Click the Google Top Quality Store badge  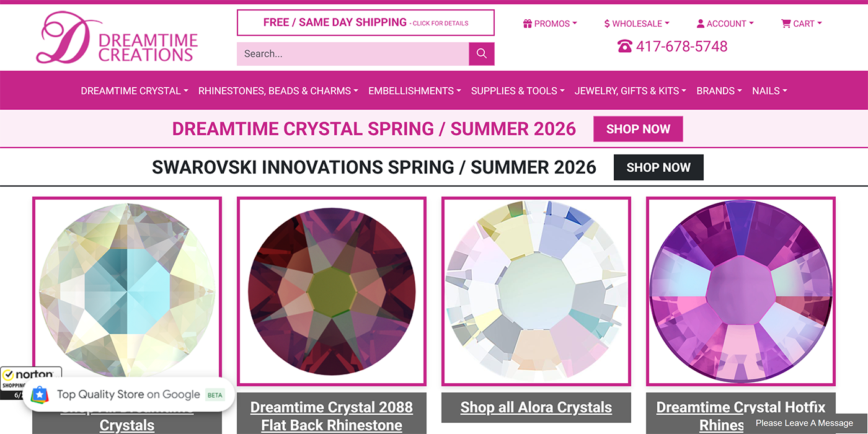[x=128, y=395]
